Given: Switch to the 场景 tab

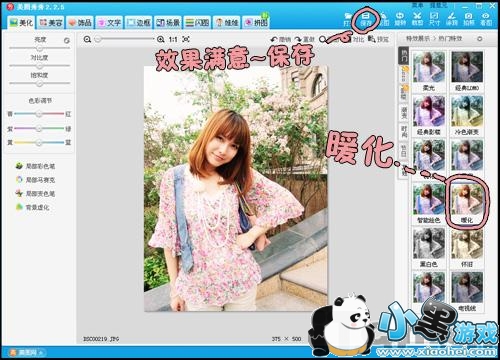Looking at the screenshot, I should [x=168, y=22].
